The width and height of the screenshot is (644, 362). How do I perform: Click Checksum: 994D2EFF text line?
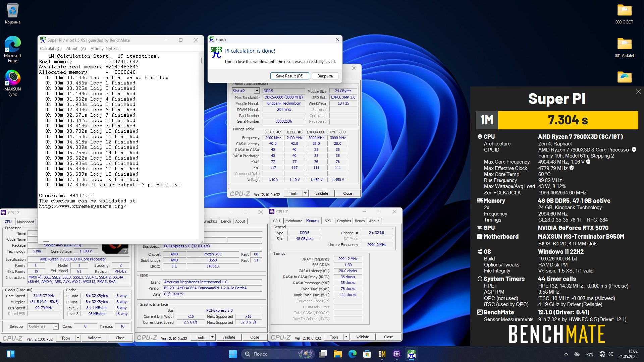coord(66,195)
